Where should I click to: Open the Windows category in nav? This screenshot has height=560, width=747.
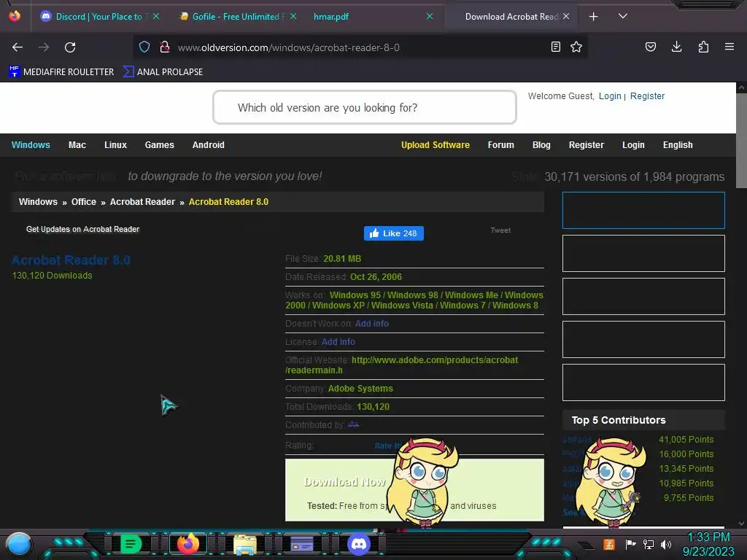(31, 145)
